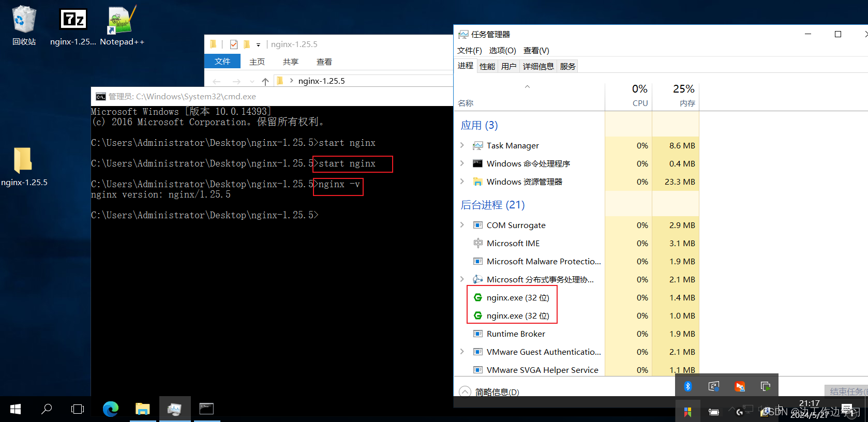Image resolution: width=868 pixels, height=422 pixels.
Task: Open the 主页 ribbon tab in Explorer
Action: (x=257, y=62)
